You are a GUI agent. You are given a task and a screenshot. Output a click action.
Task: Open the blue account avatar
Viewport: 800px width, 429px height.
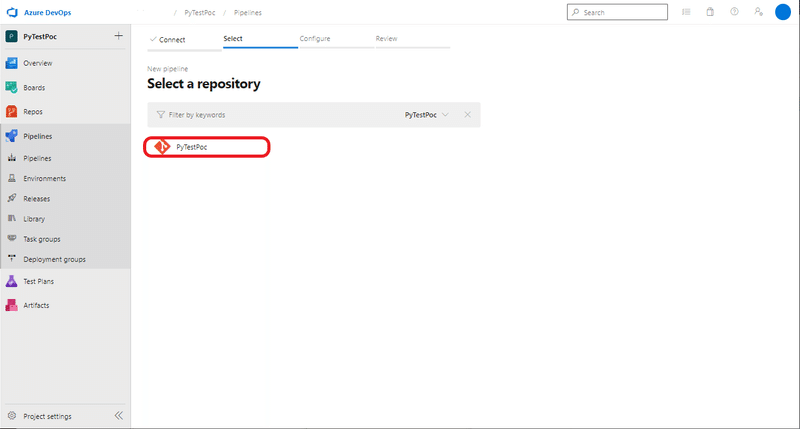[783, 12]
